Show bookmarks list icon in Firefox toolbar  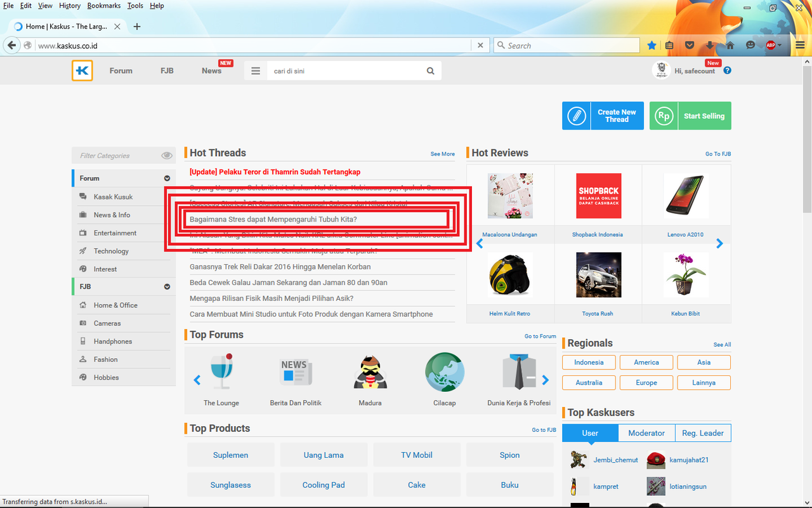[669, 45]
